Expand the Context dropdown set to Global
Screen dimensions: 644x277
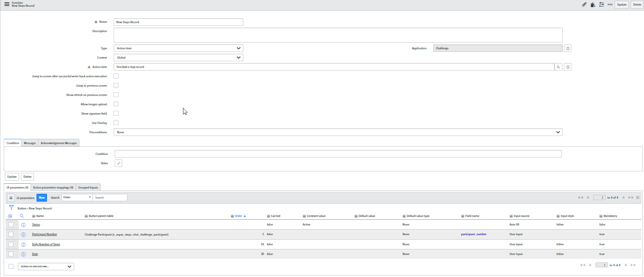(x=179, y=57)
